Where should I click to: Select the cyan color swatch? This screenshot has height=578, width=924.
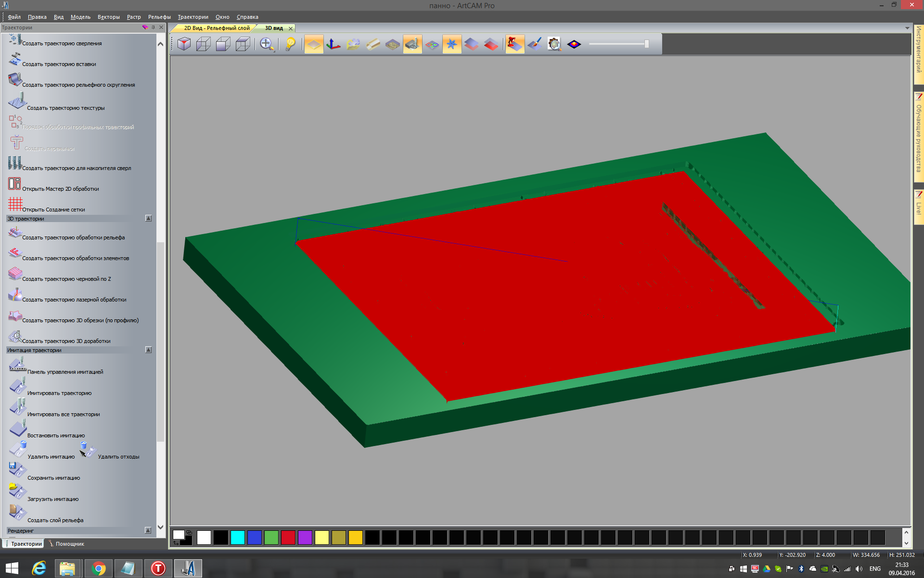point(238,538)
